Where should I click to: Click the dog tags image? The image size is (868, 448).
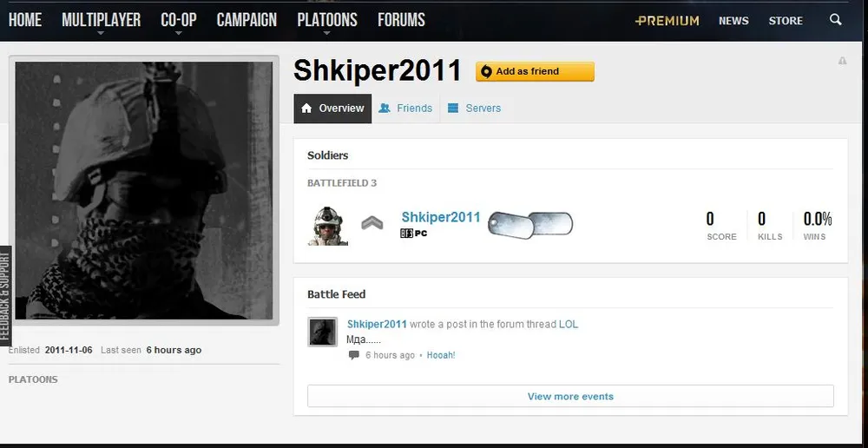point(529,225)
